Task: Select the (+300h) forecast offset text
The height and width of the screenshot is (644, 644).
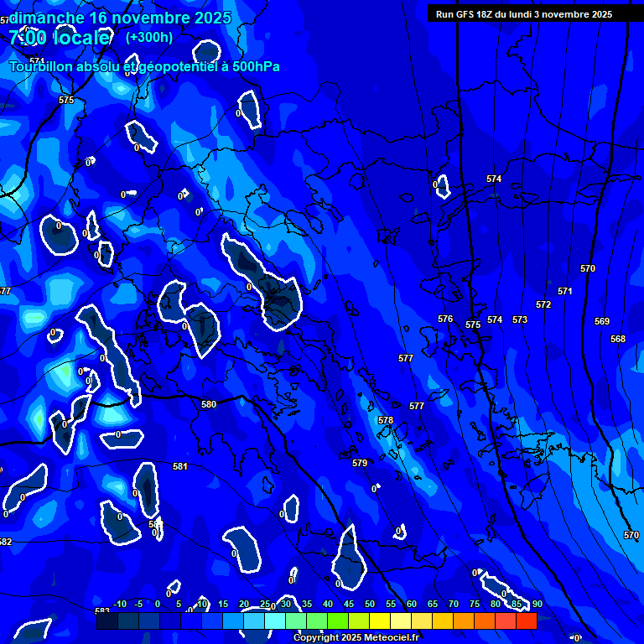Action: (148, 38)
